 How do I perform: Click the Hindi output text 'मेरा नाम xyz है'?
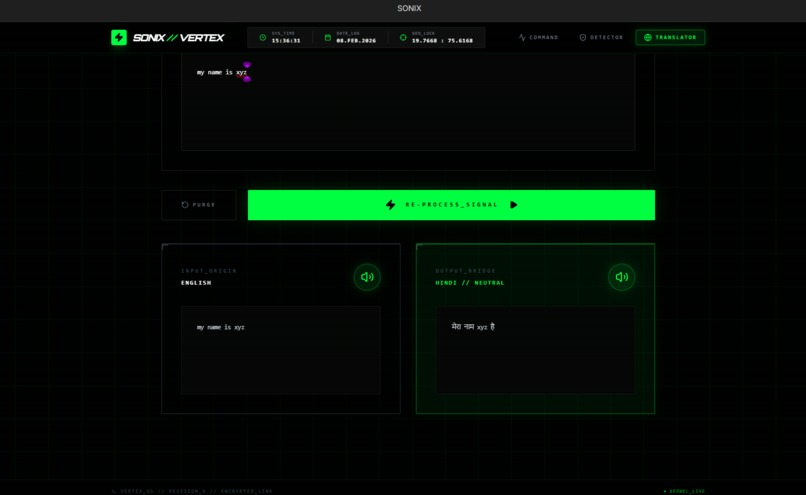point(473,326)
